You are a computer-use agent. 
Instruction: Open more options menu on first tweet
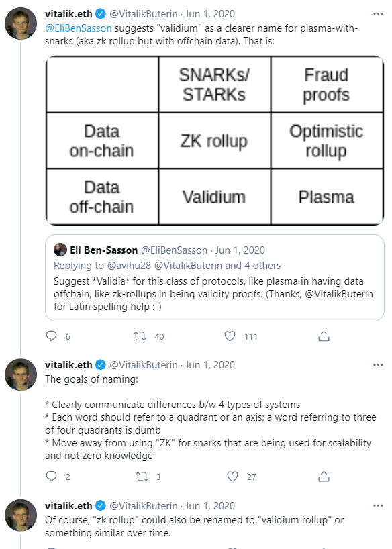[x=378, y=13]
